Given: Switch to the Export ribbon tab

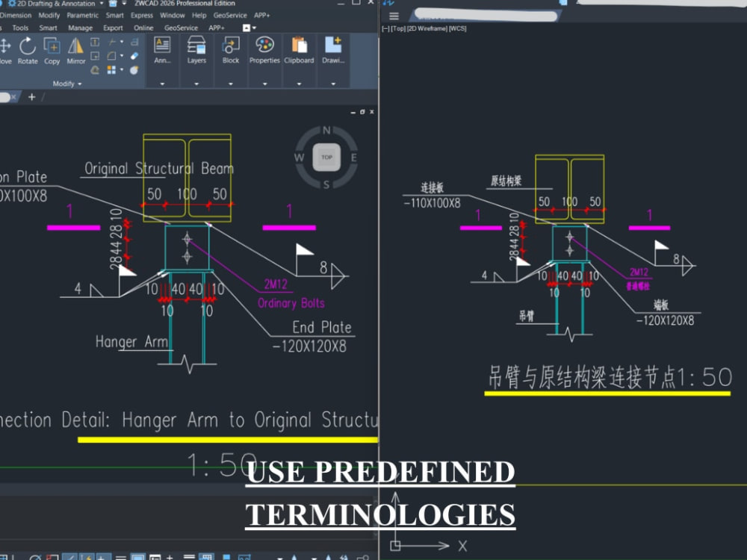Looking at the screenshot, I should (x=113, y=28).
